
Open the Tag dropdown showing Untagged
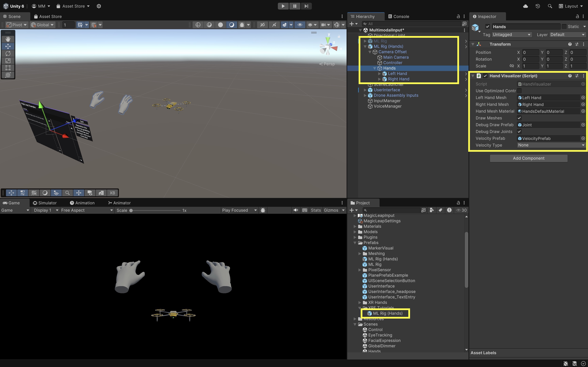[511, 35]
